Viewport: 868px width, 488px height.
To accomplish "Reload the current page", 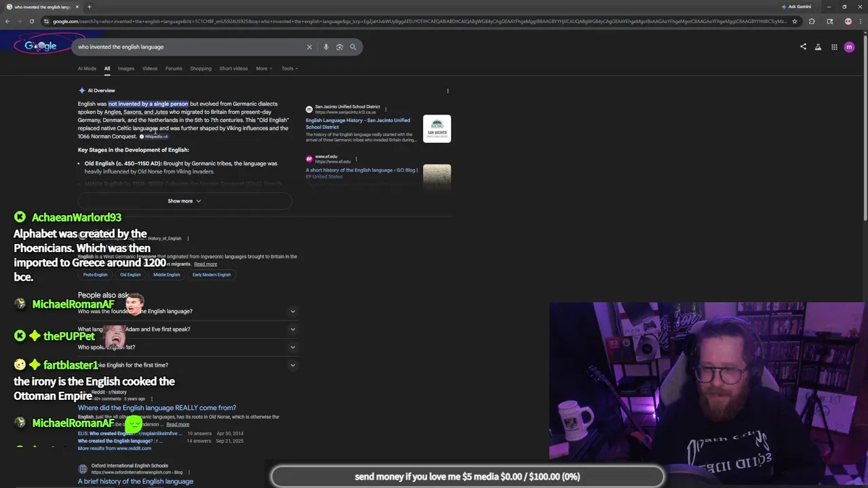I will click(x=32, y=21).
